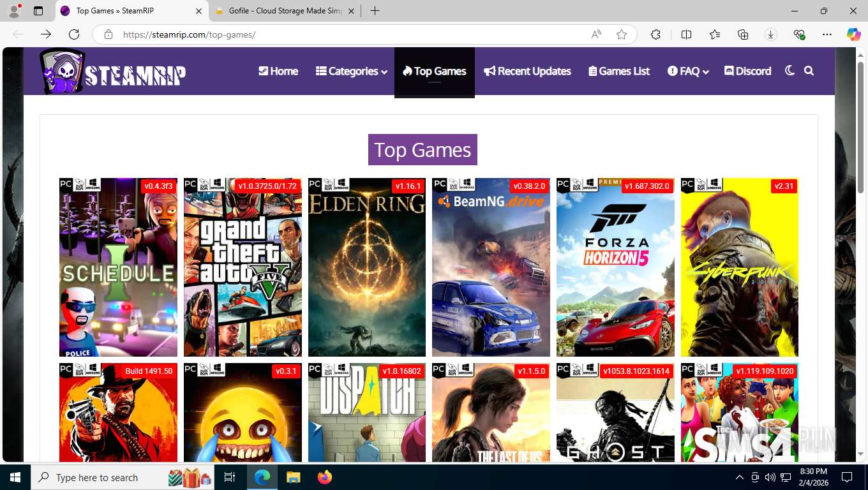Open the Tab actions menu icon

click(38, 11)
